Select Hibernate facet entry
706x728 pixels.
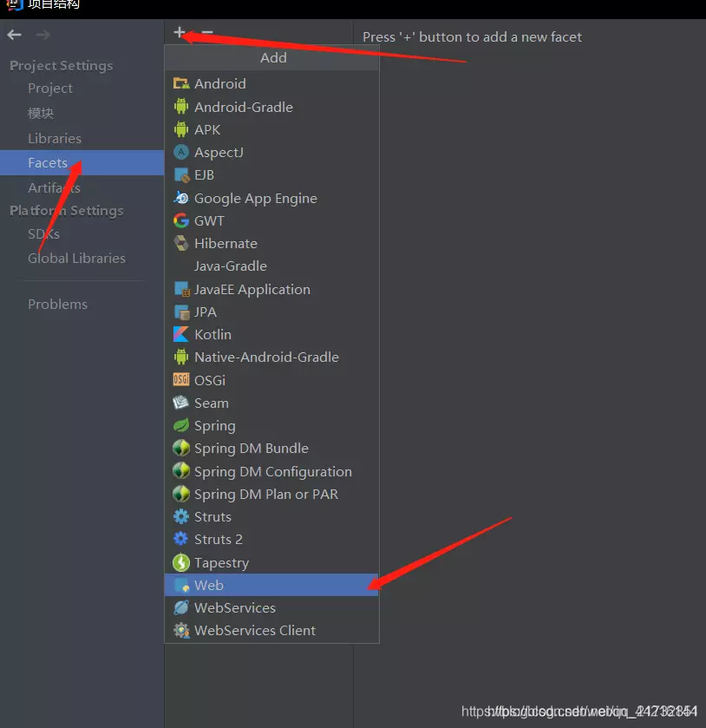click(272, 243)
